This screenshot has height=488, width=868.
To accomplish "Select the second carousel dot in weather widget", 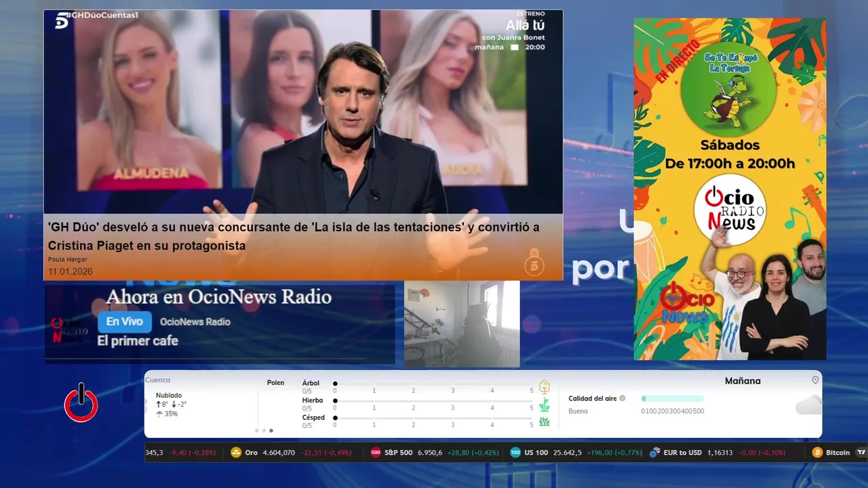I will click(264, 430).
